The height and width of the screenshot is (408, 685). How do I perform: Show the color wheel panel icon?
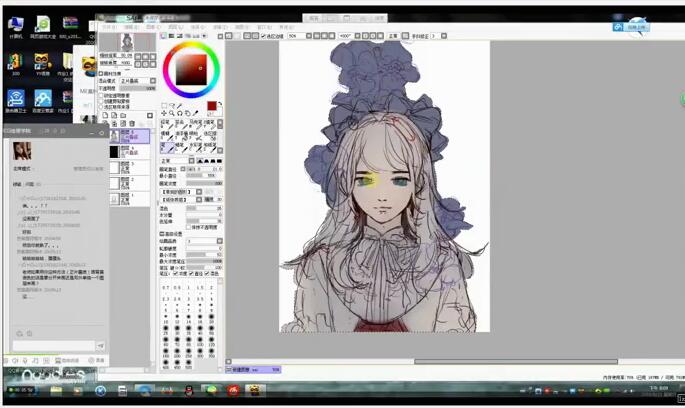pos(164,36)
